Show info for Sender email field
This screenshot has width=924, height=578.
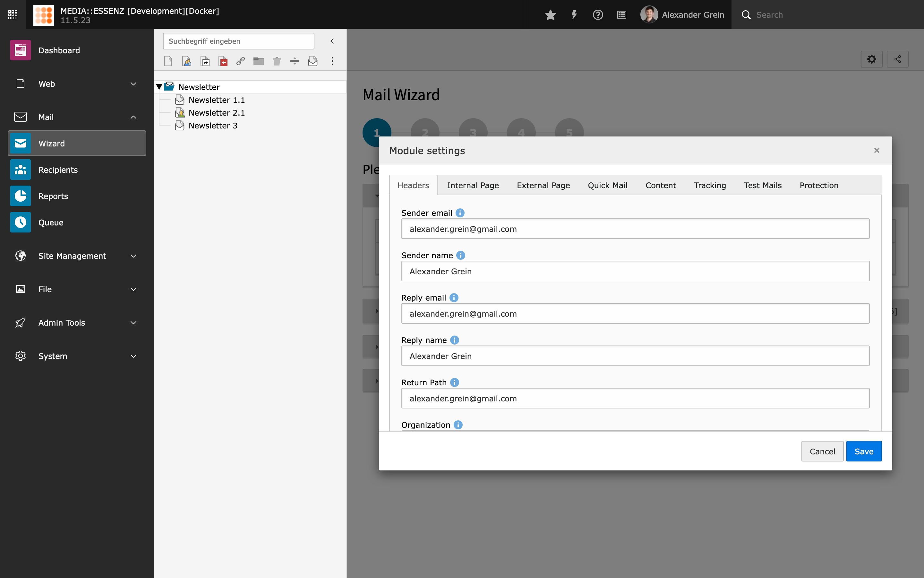460,213
